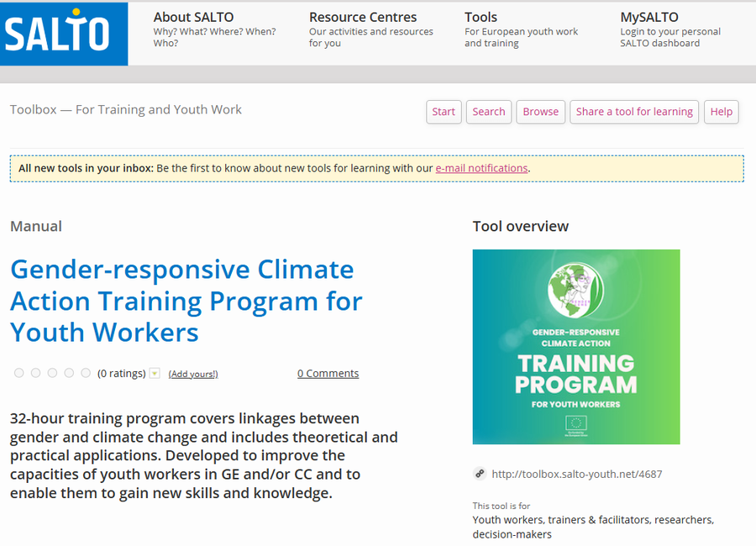
Task: Select the second rating circle
Action: pyautogui.click(x=35, y=373)
